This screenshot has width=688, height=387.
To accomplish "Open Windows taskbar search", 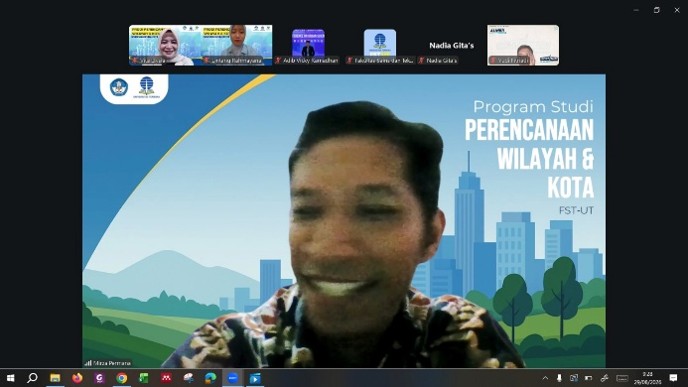I will [32, 378].
